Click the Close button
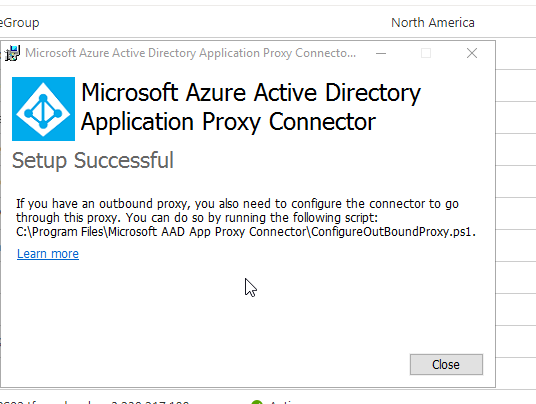Viewport: 536px width, 404px height. point(446,364)
